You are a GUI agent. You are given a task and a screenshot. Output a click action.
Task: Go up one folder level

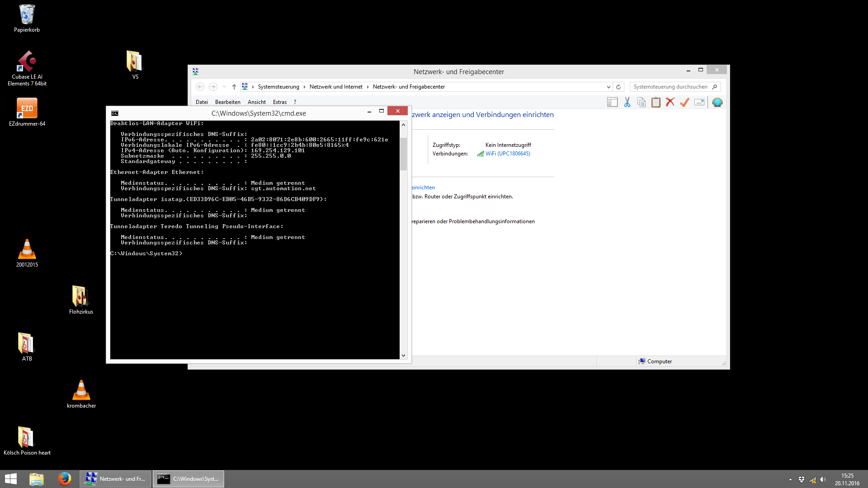coord(234,87)
